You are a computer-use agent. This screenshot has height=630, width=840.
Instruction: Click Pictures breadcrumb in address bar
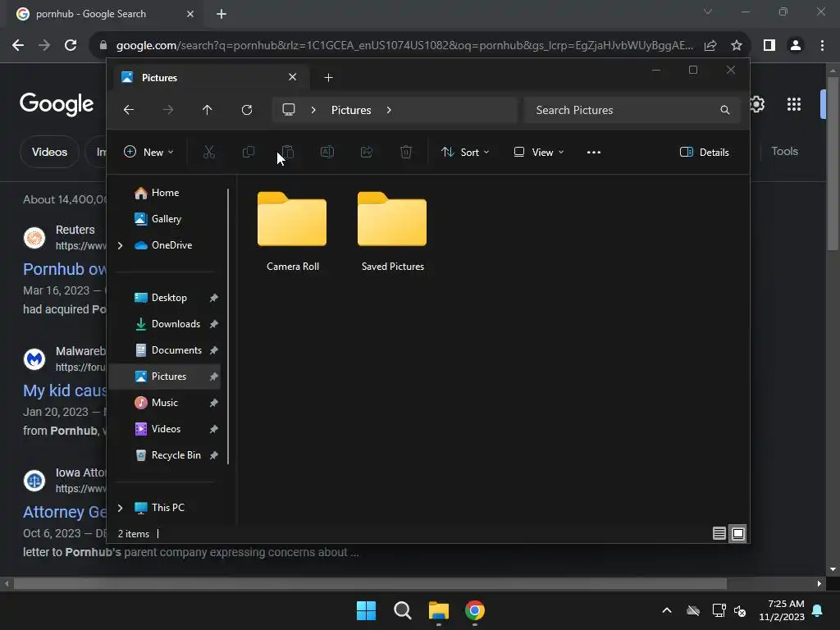[351, 110]
